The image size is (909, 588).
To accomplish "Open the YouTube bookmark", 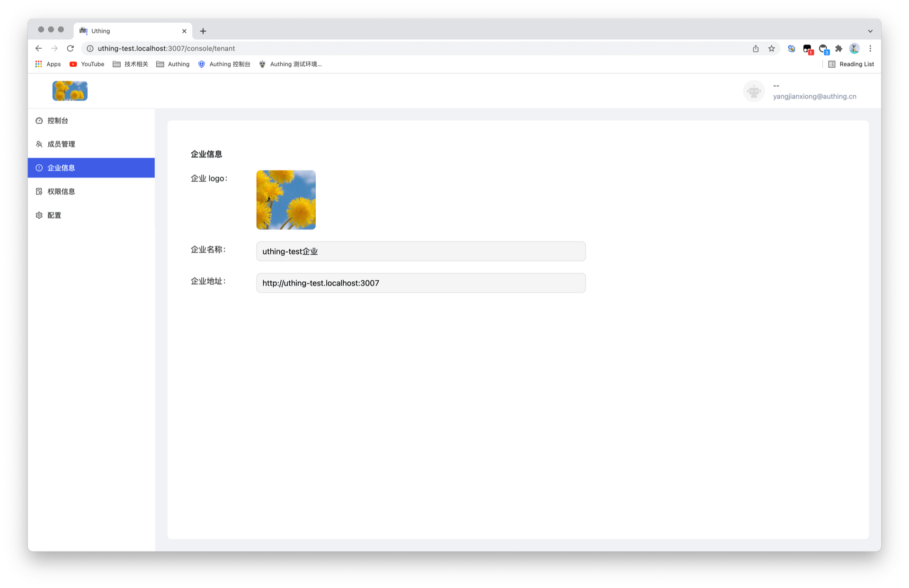I will pos(87,64).
